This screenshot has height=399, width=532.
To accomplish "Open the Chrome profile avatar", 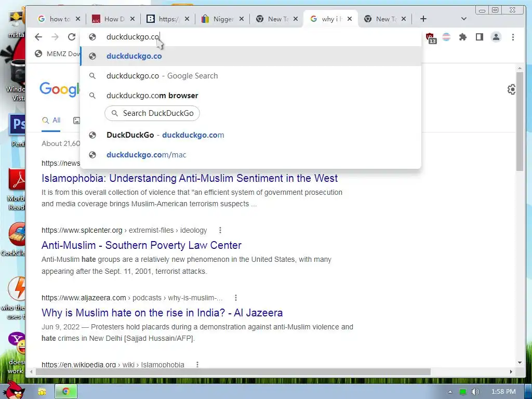I will click(496, 37).
